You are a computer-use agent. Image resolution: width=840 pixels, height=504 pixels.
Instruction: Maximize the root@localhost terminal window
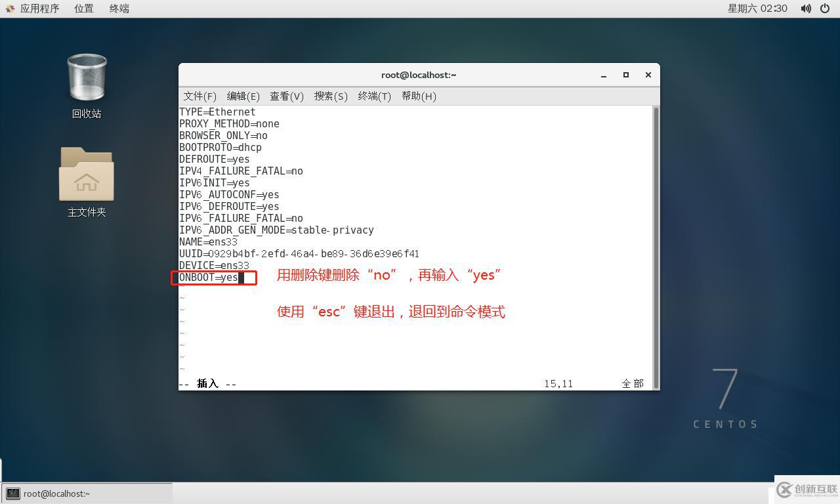coord(626,75)
